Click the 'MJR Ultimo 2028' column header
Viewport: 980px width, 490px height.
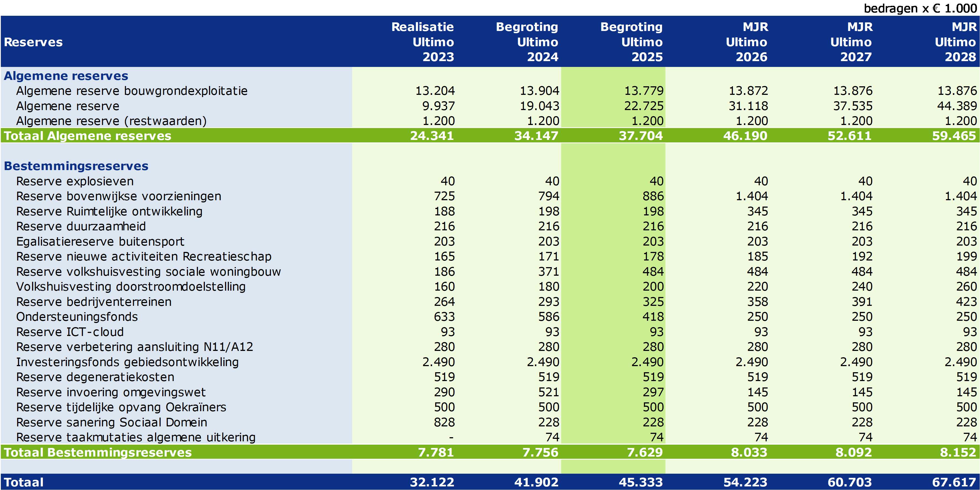956,42
